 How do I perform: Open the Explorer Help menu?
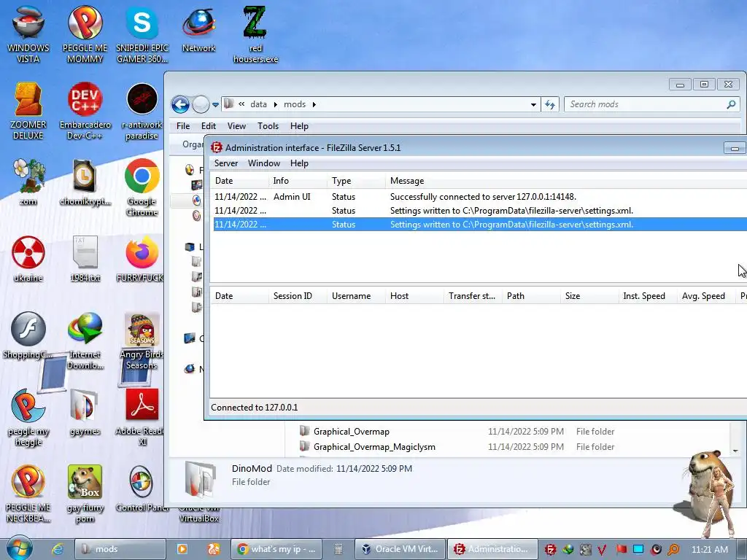coord(299,126)
